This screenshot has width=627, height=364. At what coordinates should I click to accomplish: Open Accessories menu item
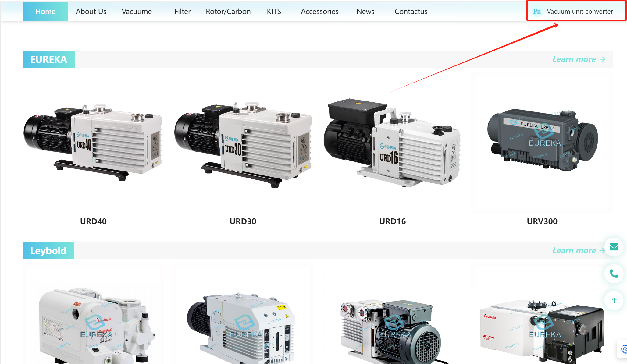point(319,12)
